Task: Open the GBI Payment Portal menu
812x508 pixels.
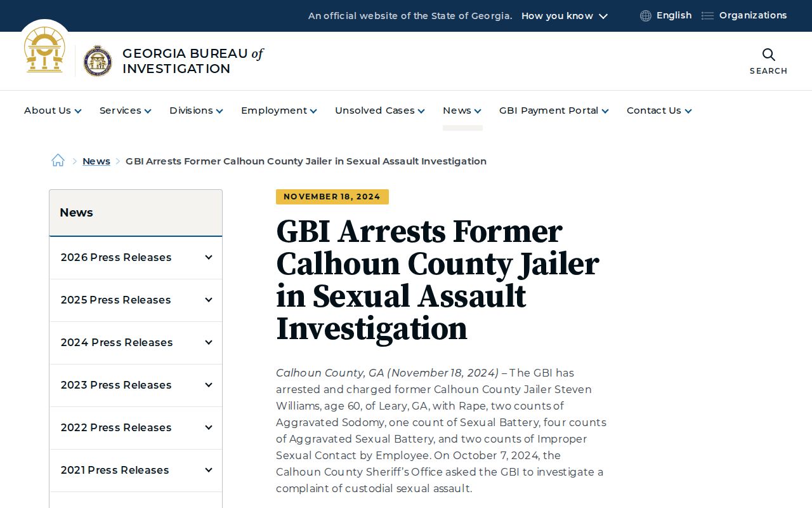Action: point(554,110)
